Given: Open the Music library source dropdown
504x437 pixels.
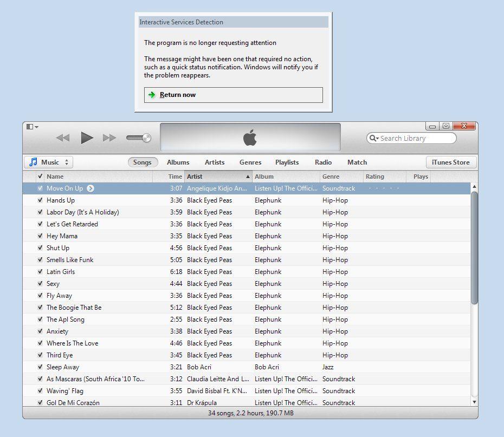Looking at the screenshot, I should coord(49,162).
